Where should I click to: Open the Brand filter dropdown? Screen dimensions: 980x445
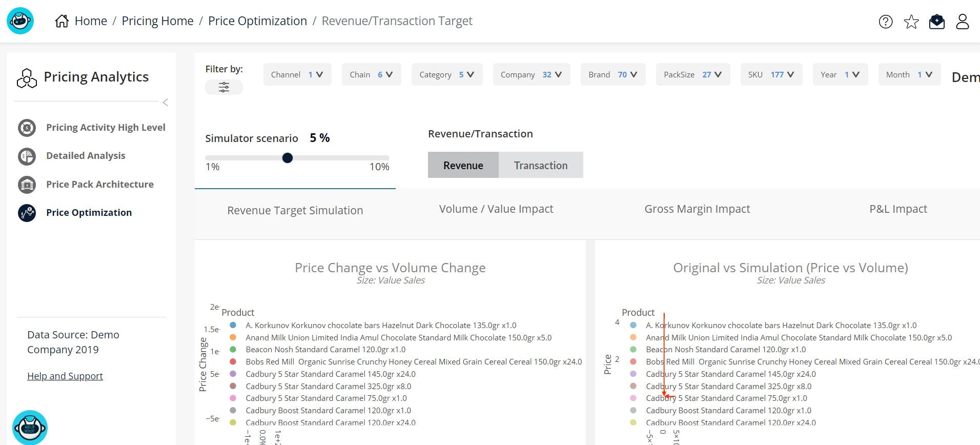612,74
